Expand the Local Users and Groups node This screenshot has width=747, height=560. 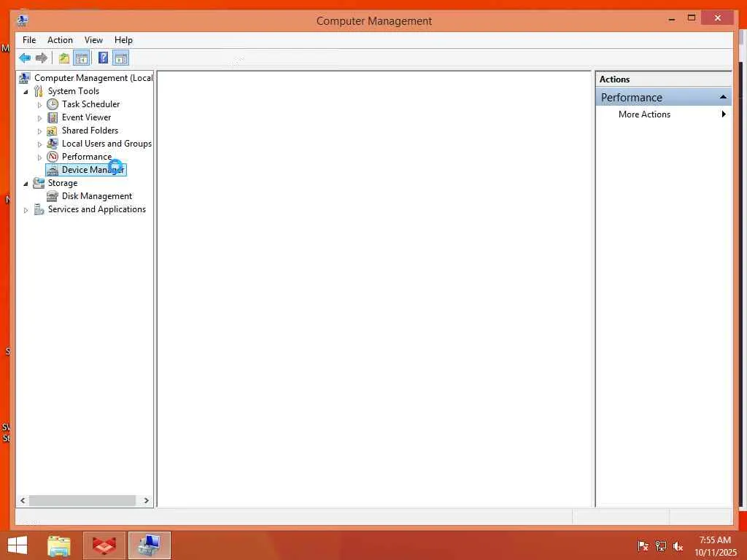39,144
